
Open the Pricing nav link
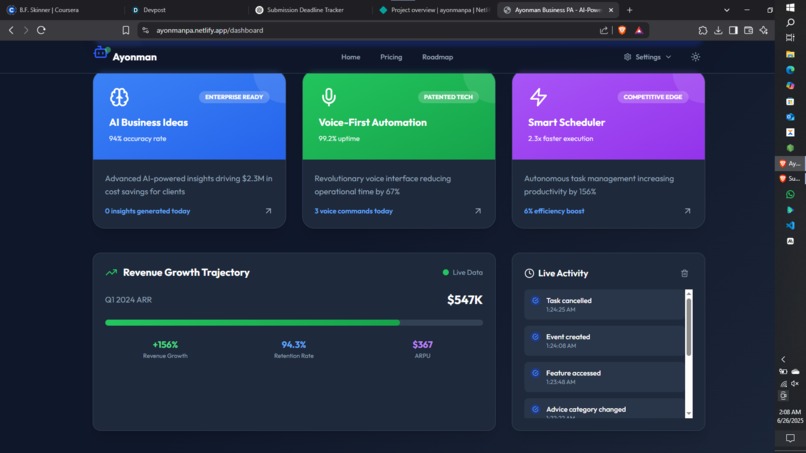click(391, 57)
